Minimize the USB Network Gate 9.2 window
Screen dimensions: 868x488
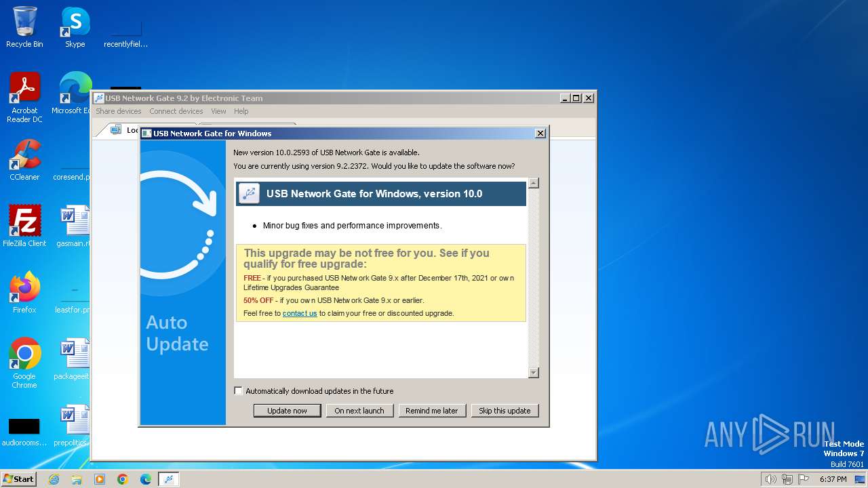(565, 98)
